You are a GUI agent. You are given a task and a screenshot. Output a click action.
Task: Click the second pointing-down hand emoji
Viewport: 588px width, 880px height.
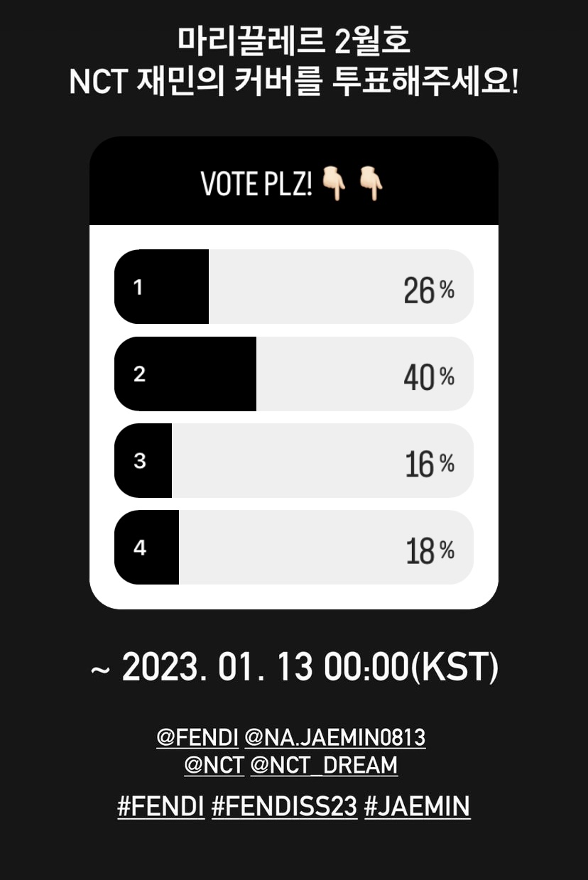click(370, 183)
